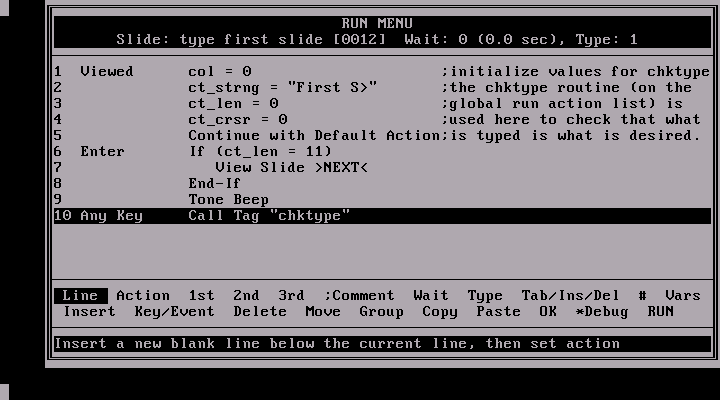Select the 3rd parameter option
The width and height of the screenshot is (720, 400).
coord(291,295)
